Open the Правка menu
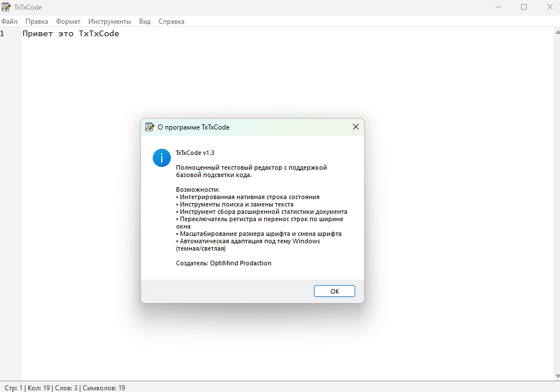Screen dimensions: 560x392 [x=36, y=21]
